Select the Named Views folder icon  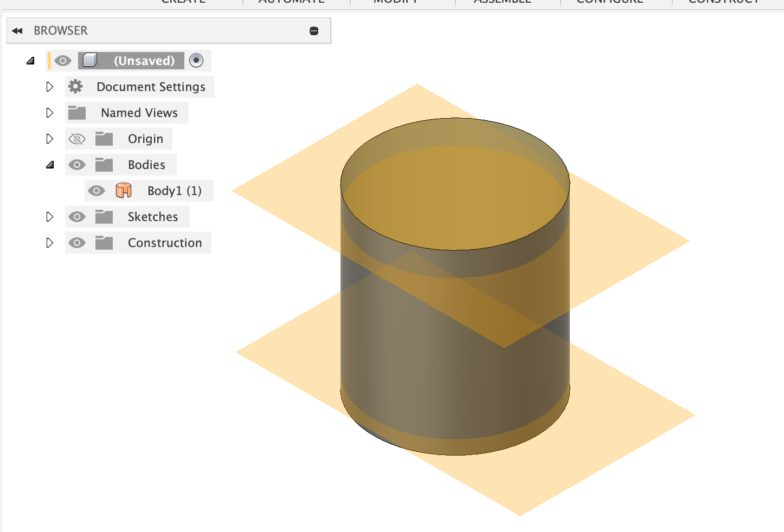(77, 112)
